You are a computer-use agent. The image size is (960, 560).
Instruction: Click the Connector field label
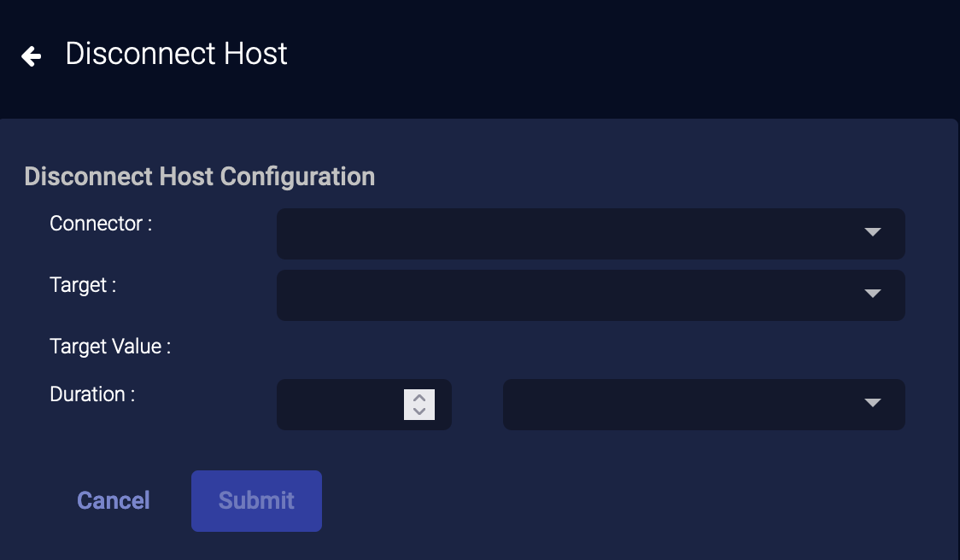click(x=101, y=224)
